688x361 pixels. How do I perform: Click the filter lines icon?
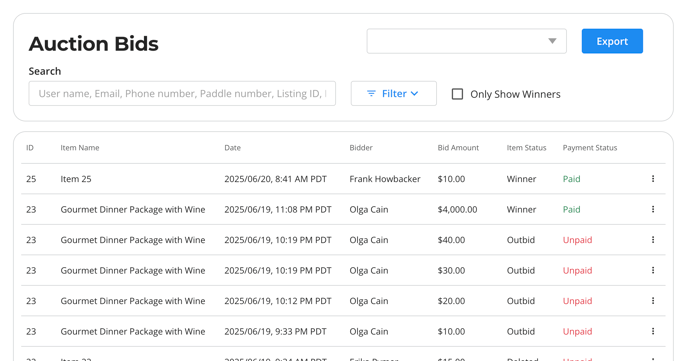[x=371, y=93]
